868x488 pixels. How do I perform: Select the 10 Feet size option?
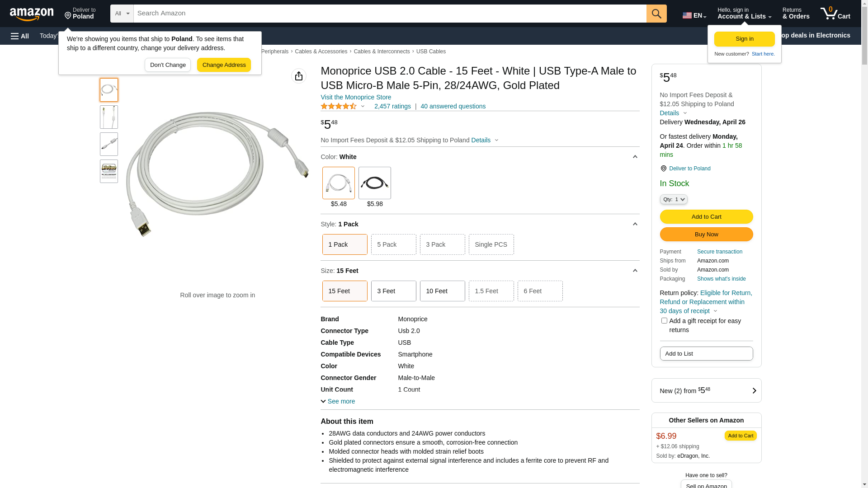442,291
